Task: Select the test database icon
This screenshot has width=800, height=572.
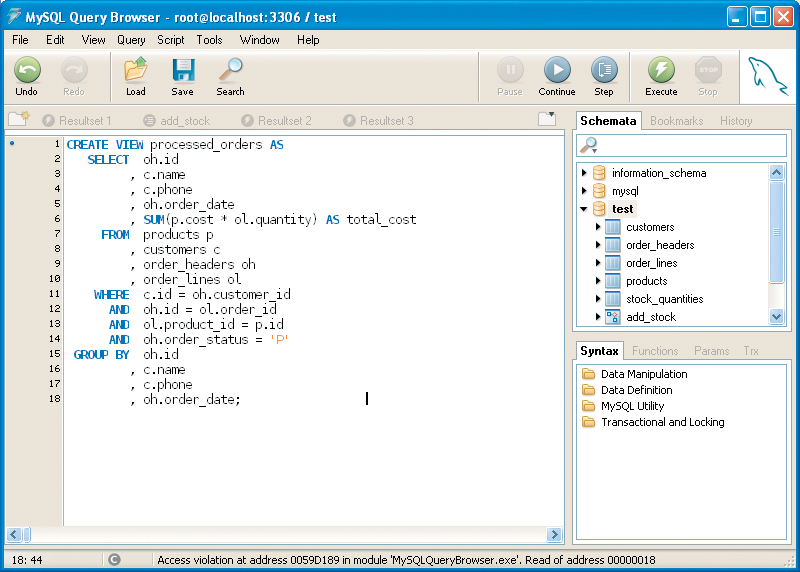Action: pos(599,209)
